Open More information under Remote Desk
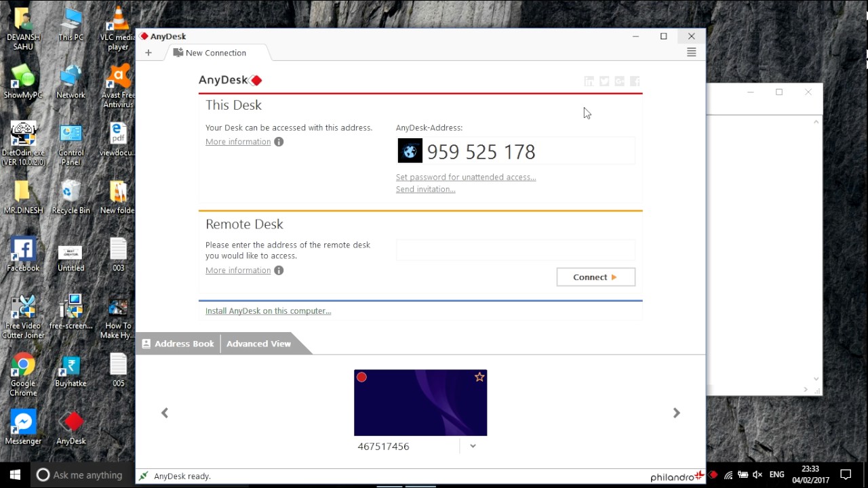This screenshot has height=488, width=868. [x=238, y=270]
